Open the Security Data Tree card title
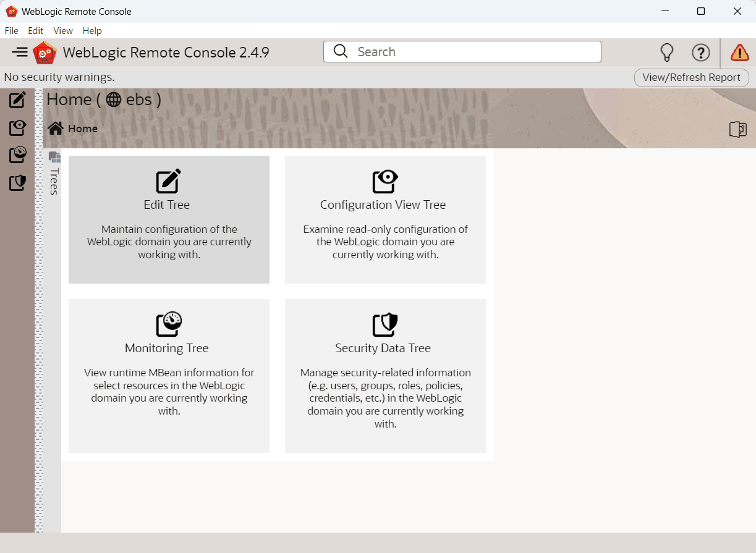The image size is (756, 553). (x=383, y=348)
